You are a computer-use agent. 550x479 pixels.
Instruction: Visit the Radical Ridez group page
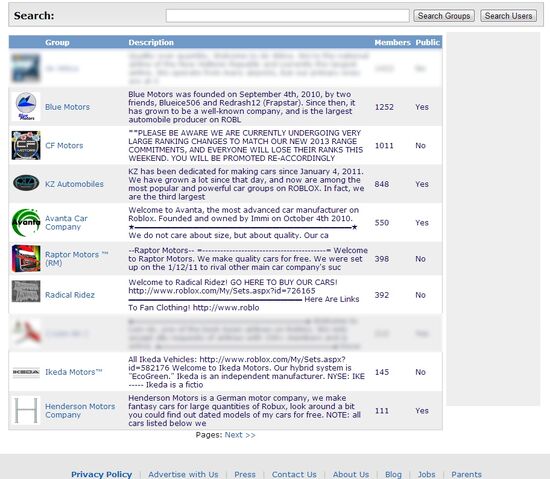70,295
